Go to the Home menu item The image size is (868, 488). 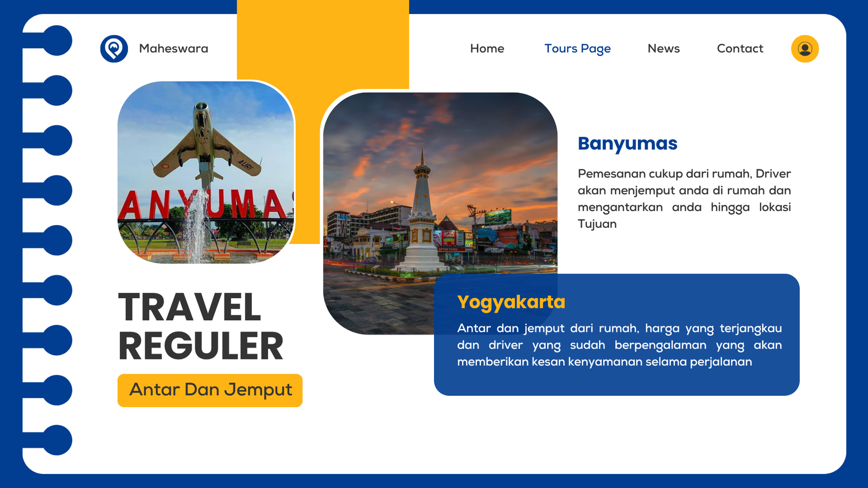pyautogui.click(x=487, y=49)
